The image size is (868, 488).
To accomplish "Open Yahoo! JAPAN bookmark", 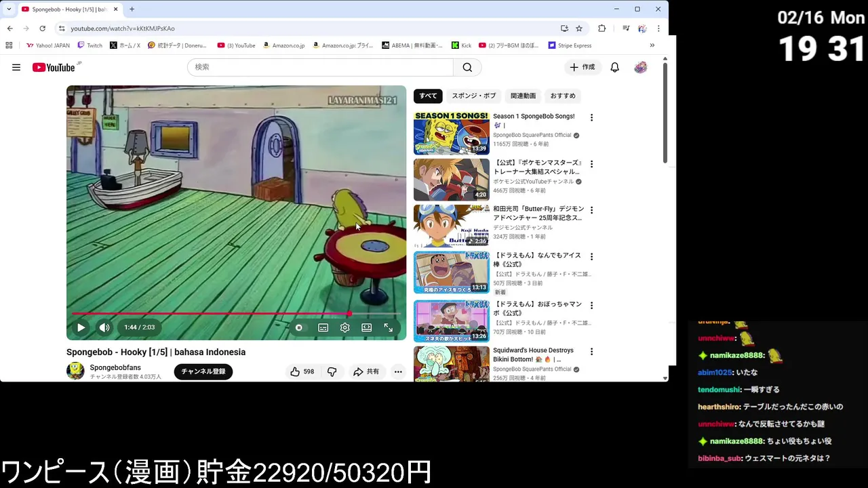I will 48,45.
